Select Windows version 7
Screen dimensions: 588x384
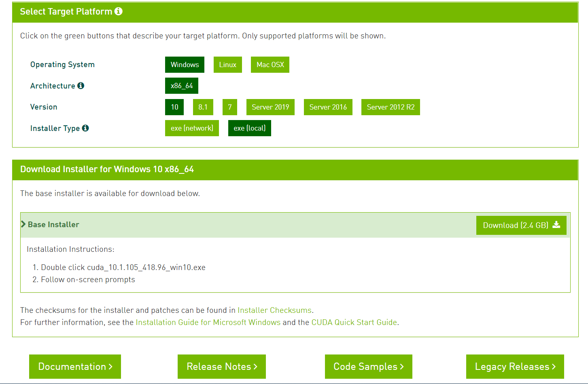click(x=230, y=107)
